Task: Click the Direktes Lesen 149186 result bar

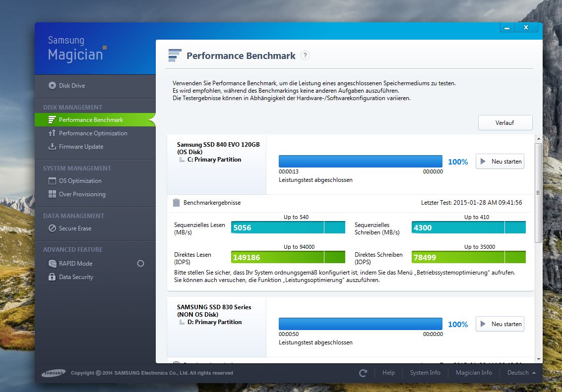Action: [x=288, y=257]
